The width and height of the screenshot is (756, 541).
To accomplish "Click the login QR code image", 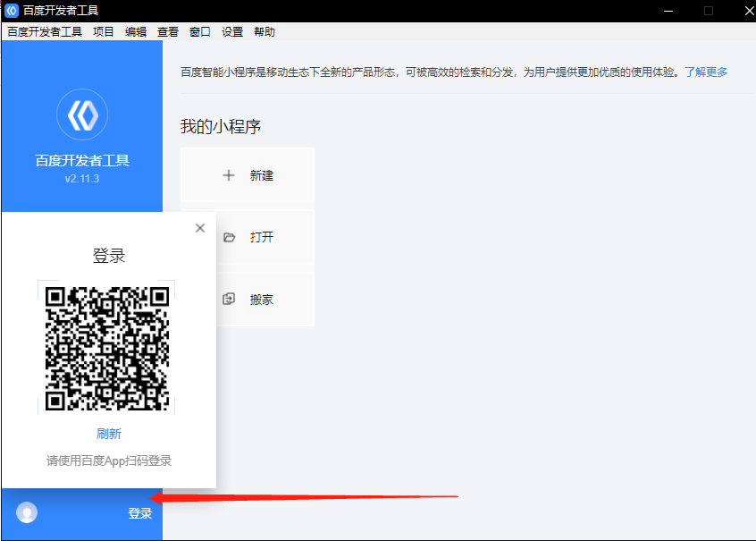I will 107,349.
